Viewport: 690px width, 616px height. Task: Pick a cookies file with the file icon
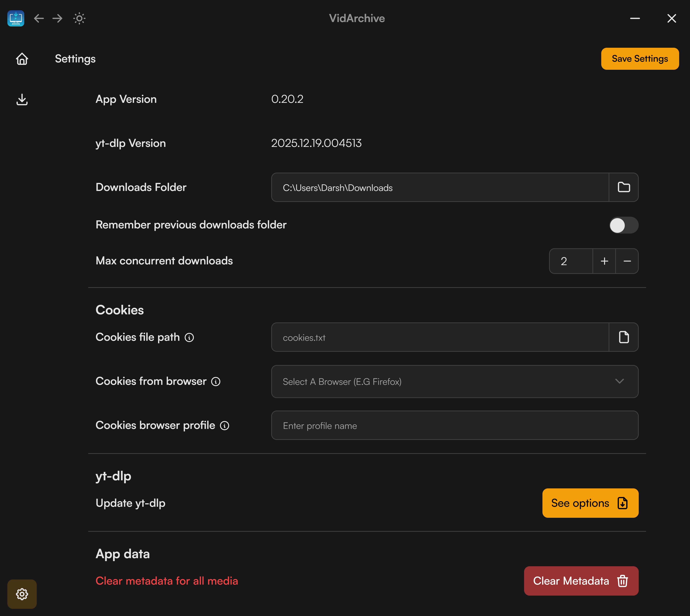click(x=624, y=337)
